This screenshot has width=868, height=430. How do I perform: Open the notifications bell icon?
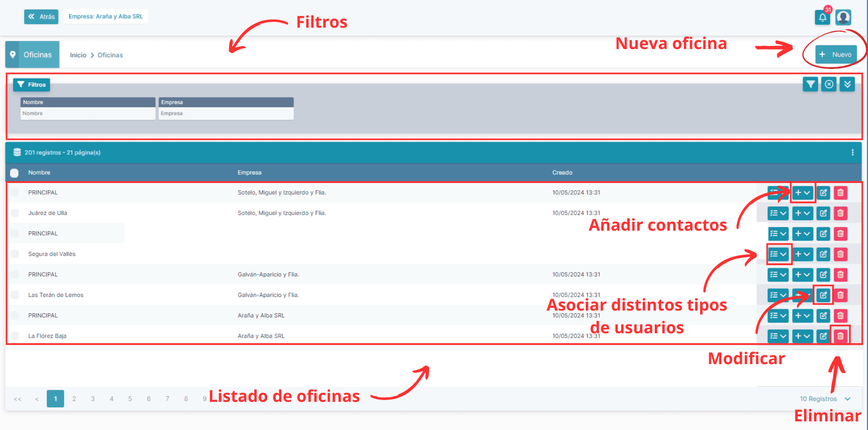coord(822,18)
